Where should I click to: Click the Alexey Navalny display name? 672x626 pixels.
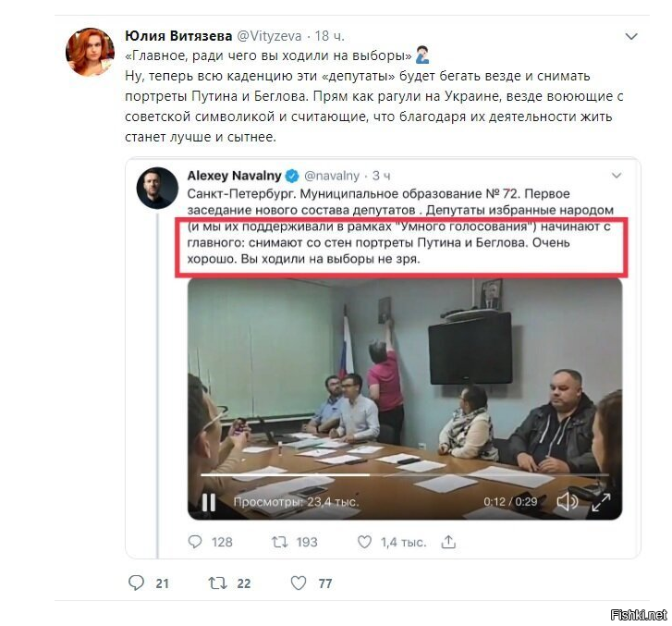[234, 176]
